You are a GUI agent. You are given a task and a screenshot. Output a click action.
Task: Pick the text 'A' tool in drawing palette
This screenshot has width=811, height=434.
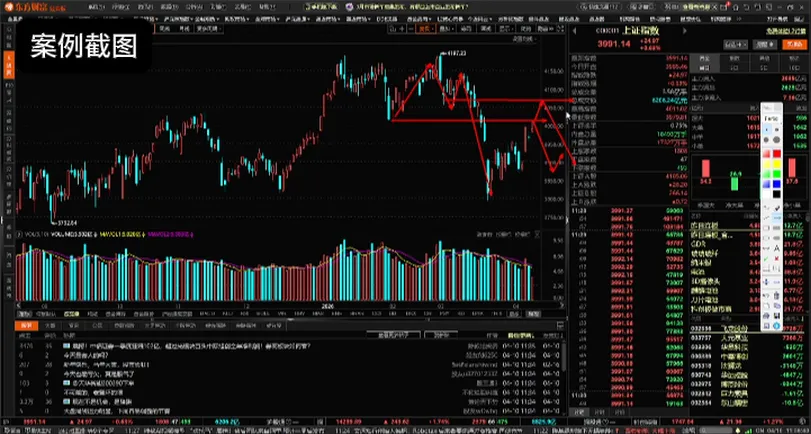coord(777,248)
